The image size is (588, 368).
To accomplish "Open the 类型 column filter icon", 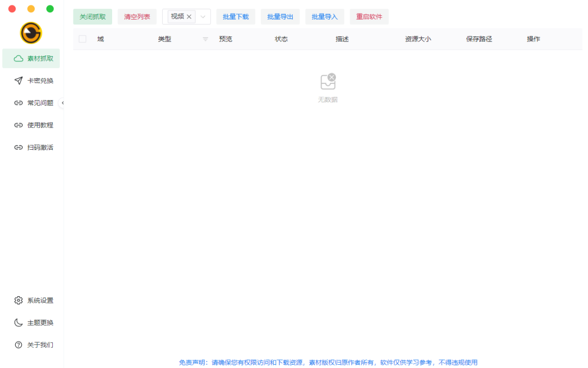I will [205, 39].
